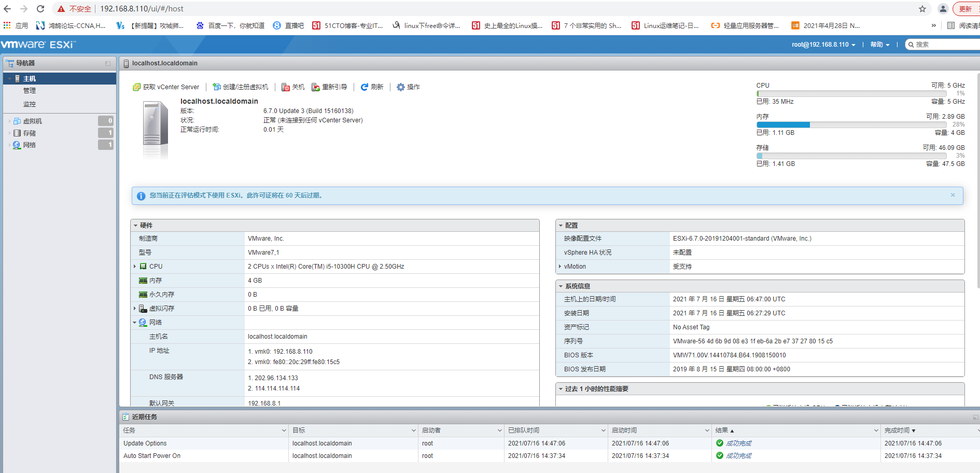Screen dimensions: 980x473
Task: Collapse the 配置 section
Action: (x=561, y=226)
